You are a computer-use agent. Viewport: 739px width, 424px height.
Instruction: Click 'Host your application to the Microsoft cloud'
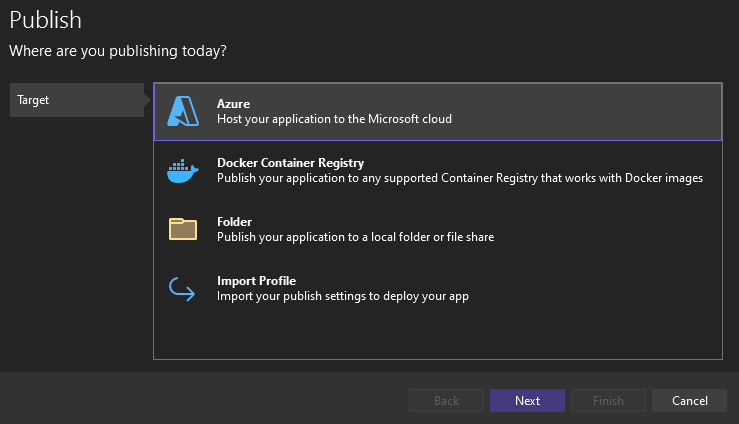[x=334, y=119]
